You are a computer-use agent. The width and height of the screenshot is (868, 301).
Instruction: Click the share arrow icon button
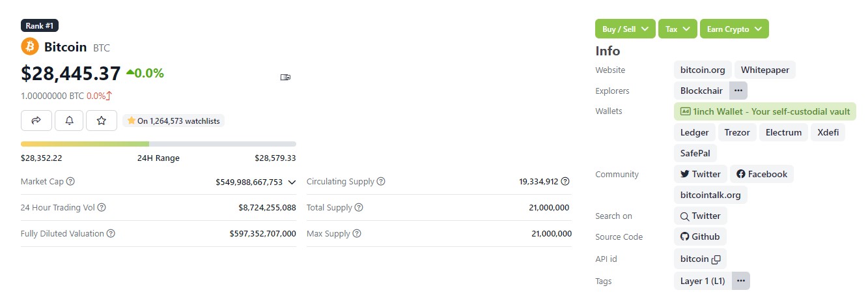click(36, 121)
